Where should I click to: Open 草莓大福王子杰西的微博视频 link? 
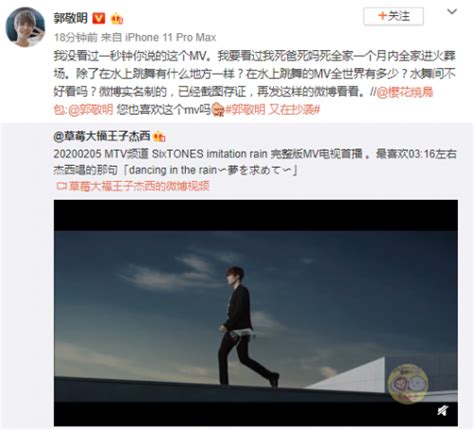click(139, 186)
